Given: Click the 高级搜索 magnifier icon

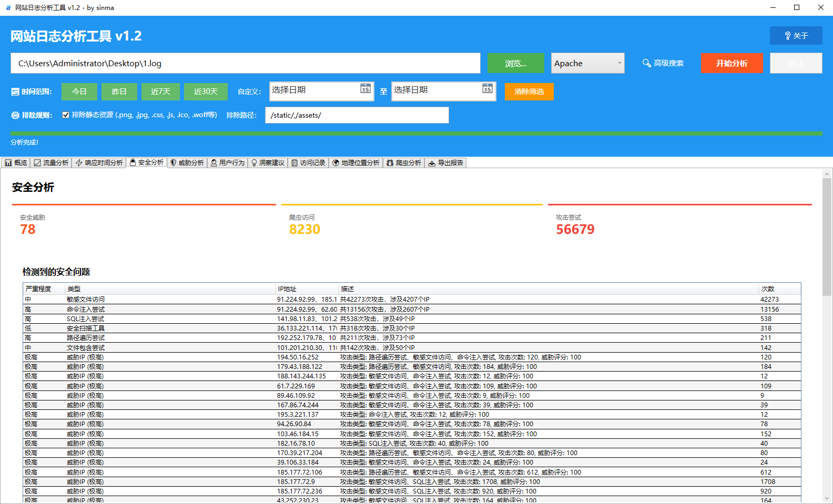Looking at the screenshot, I should click(x=646, y=63).
